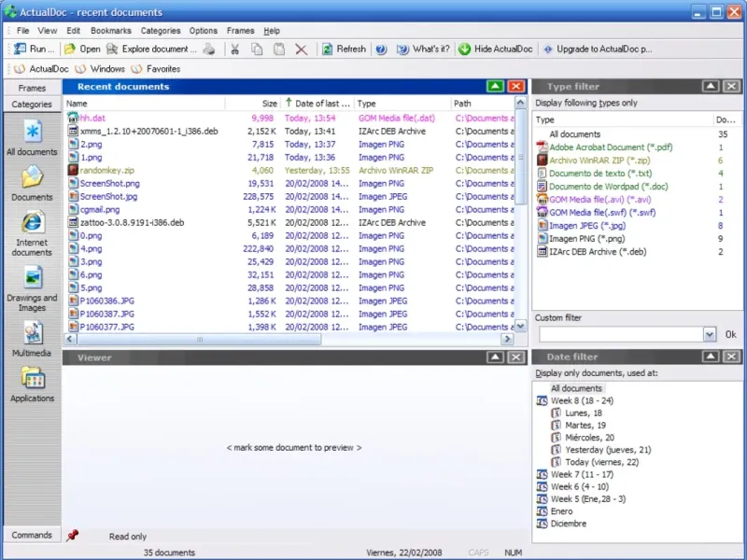Click the Hide ActualDoc button
The width and height of the screenshot is (747, 560).
tap(495, 49)
